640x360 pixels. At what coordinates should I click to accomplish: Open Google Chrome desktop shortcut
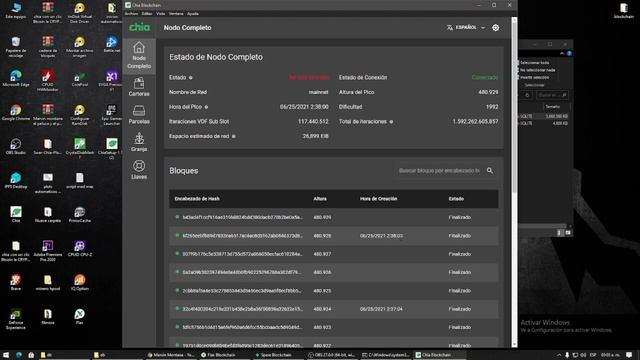coord(16,112)
